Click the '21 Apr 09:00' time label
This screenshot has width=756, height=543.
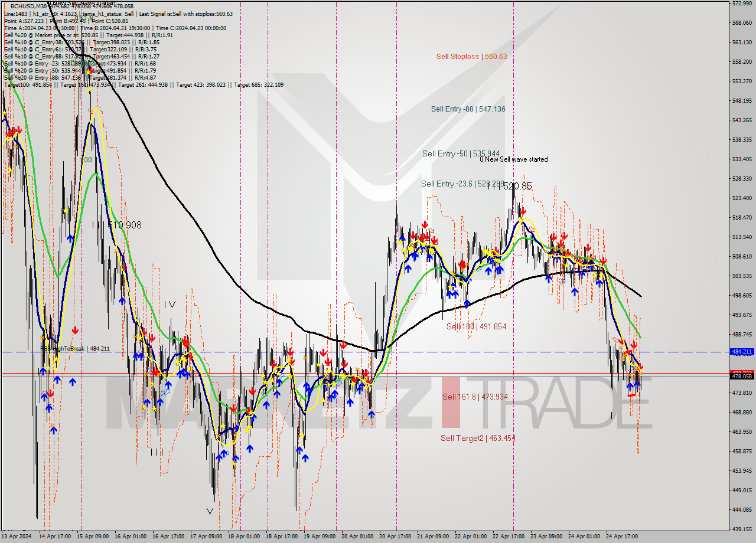pos(433,537)
